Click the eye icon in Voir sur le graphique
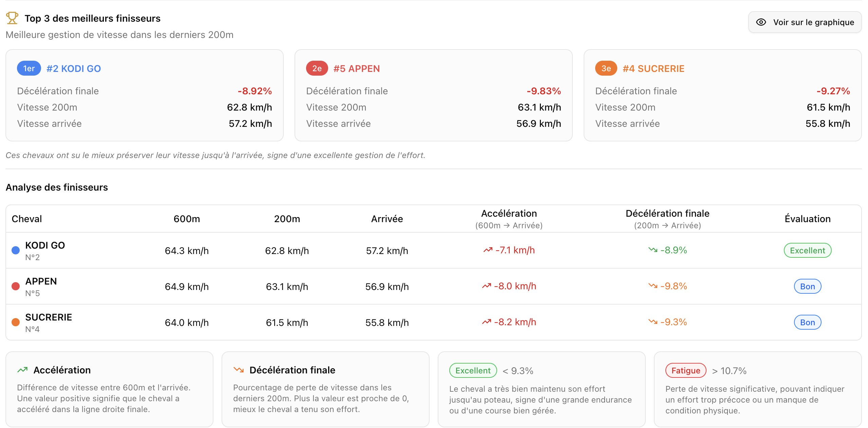Screen dimensions: 868x428 761,22
